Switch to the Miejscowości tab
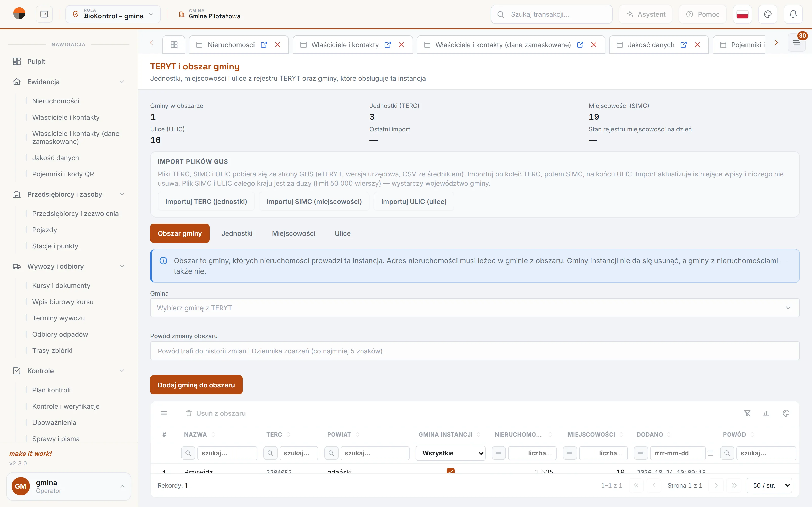The image size is (812, 507). tap(294, 233)
